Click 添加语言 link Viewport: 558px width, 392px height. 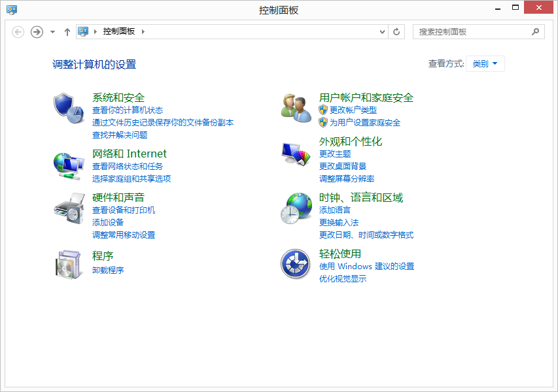pyautogui.click(x=335, y=210)
